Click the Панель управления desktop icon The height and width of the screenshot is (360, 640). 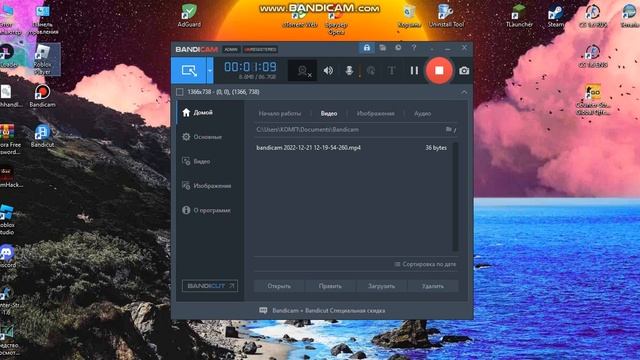point(43,19)
